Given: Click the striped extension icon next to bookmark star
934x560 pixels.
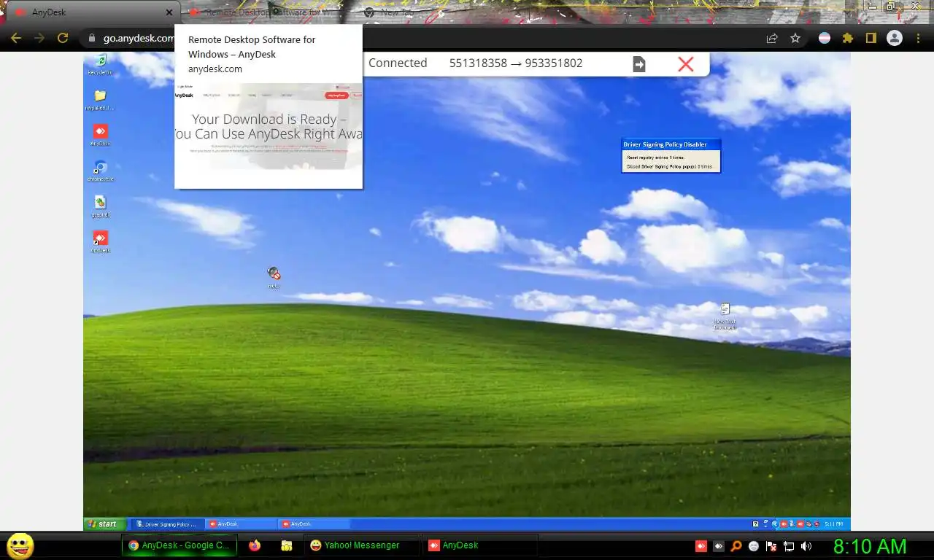Looking at the screenshot, I should pos(824,38).
